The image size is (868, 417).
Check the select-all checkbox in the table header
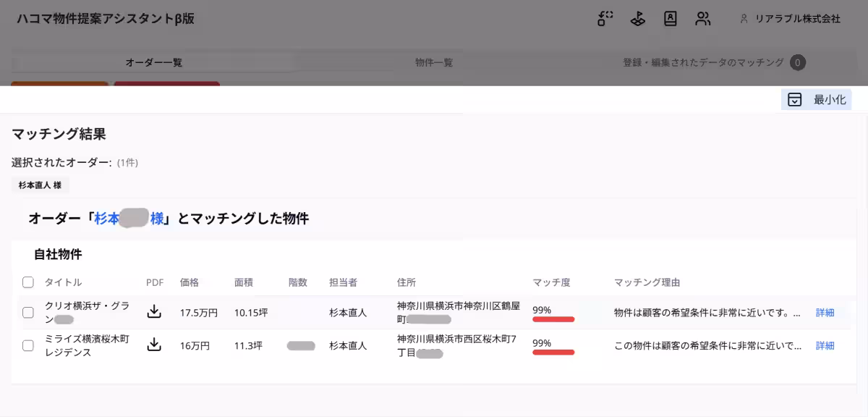pos(27,282)
